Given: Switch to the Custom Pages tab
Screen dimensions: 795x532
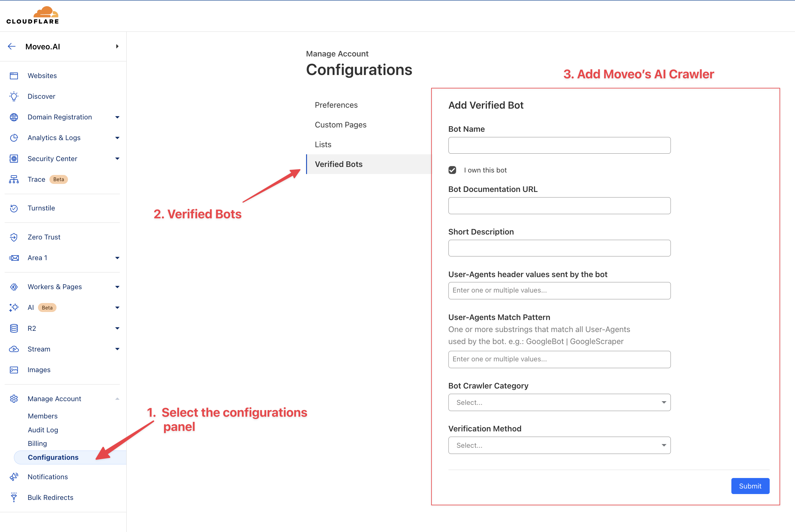Looking at the screenshot, I should pyautogui.click(x=341, y=125).
